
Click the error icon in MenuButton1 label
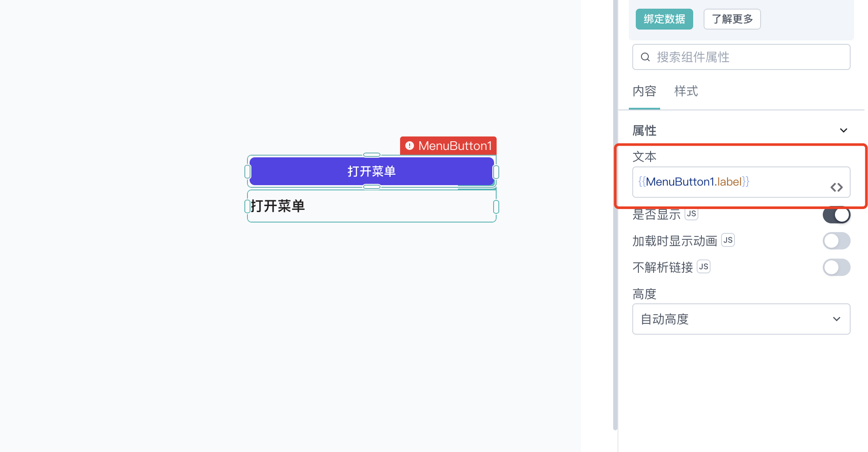pyautogui.click(x=410, y=146)
